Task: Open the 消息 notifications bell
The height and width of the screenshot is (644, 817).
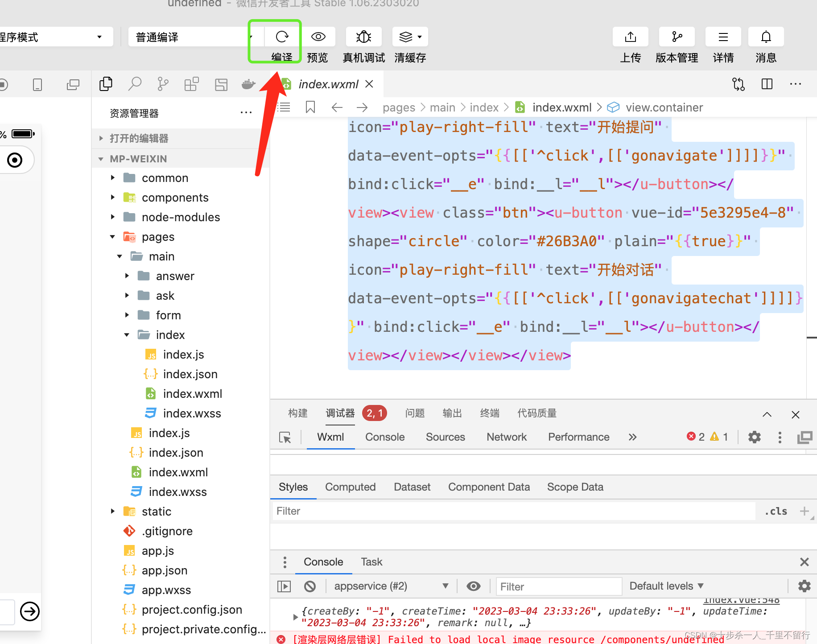Action: pyautogui.click(x=766, y=37)
